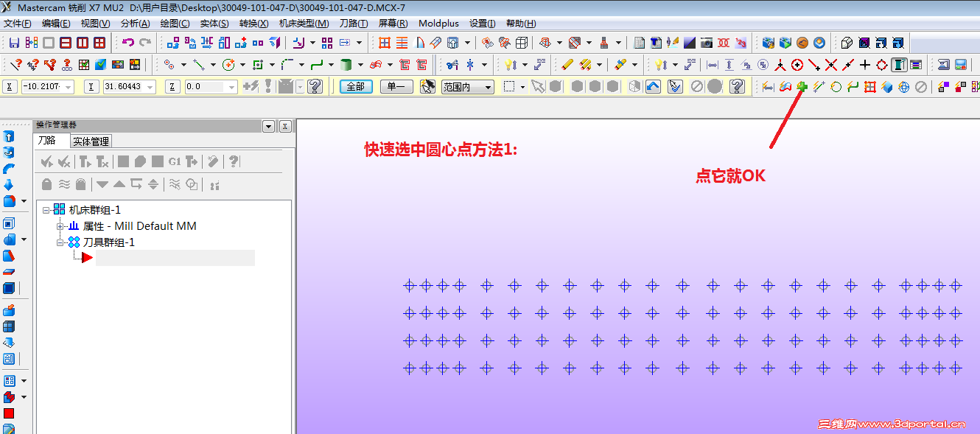Click the 单一 (single) selection button
Viewport: 980px width, 434px height.
pos(396,87)
